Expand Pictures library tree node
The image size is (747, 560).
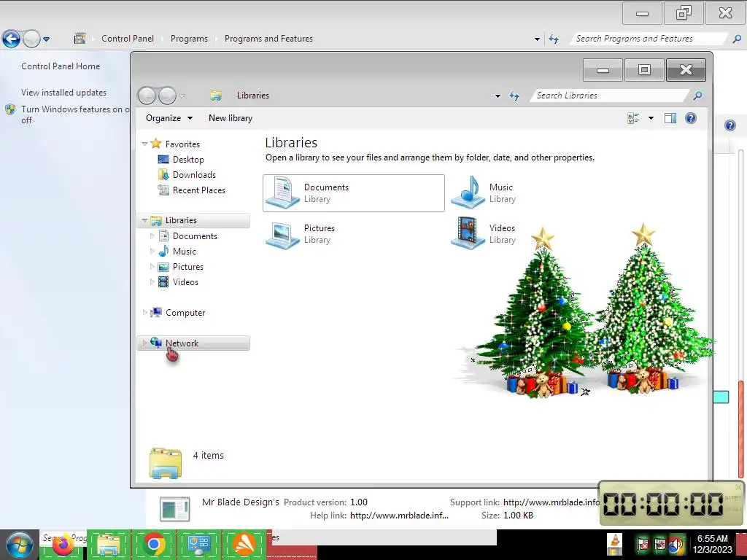(152, 267)
